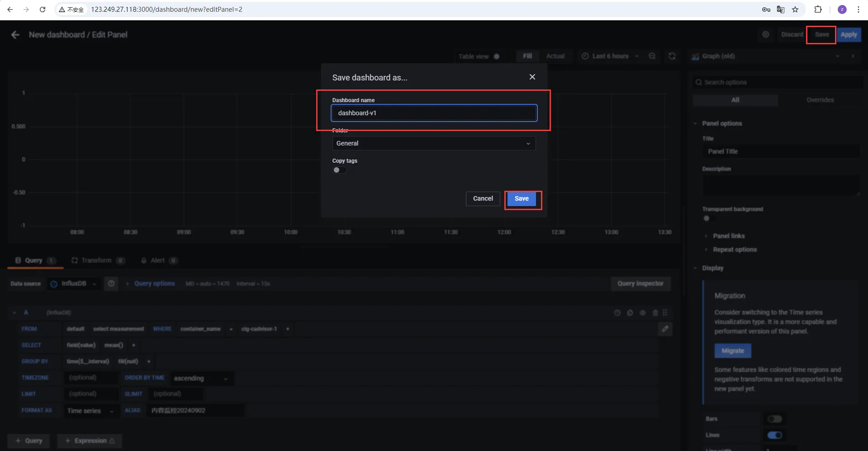Collapse query A row chevron

click(14, 312)
